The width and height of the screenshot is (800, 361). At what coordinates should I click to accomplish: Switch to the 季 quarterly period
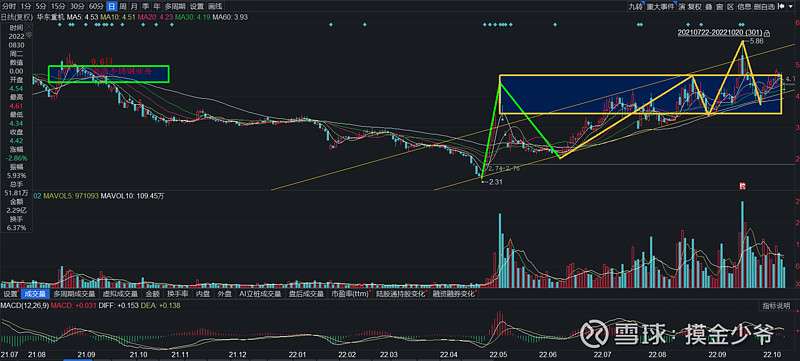click(145, 7)
